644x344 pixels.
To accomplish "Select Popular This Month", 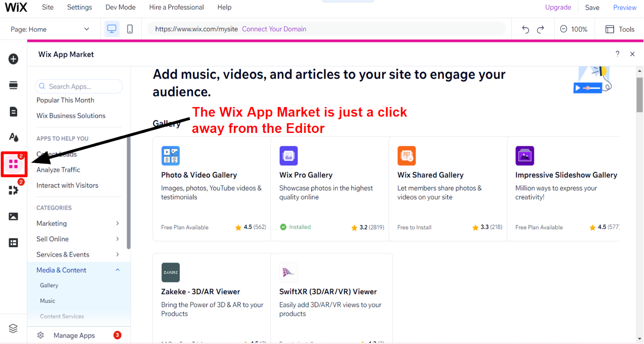I will (65, 100).
